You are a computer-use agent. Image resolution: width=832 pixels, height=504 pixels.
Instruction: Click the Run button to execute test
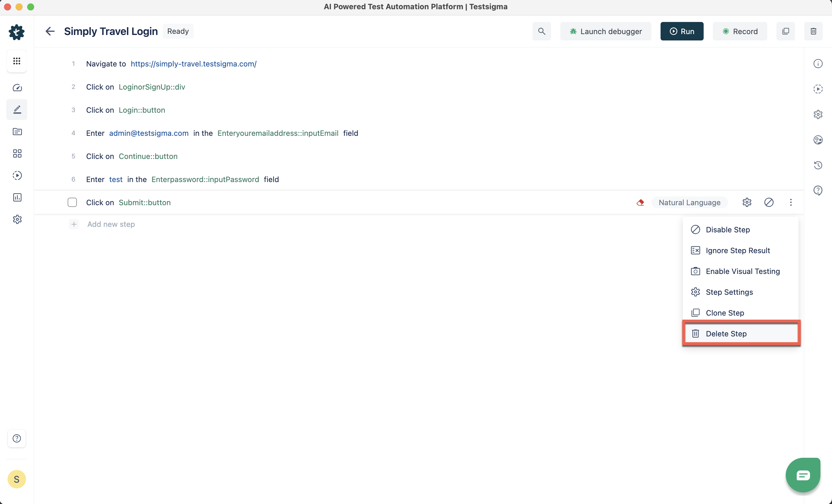682,31
